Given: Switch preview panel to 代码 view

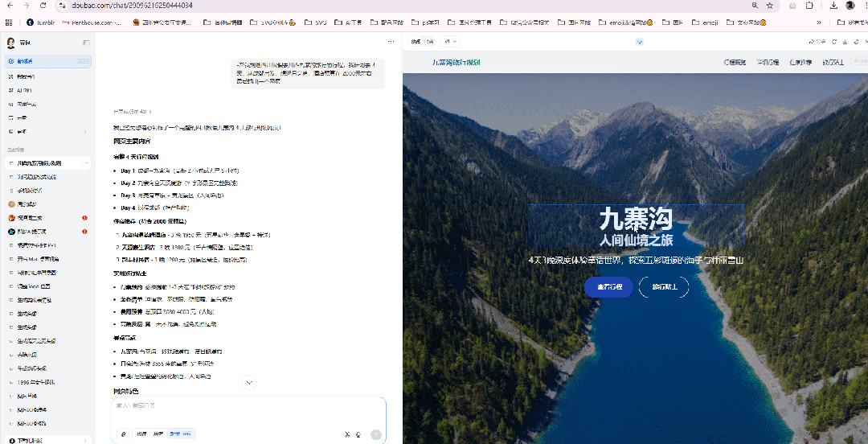Looking at the screenshot, I should pos(428,42).
